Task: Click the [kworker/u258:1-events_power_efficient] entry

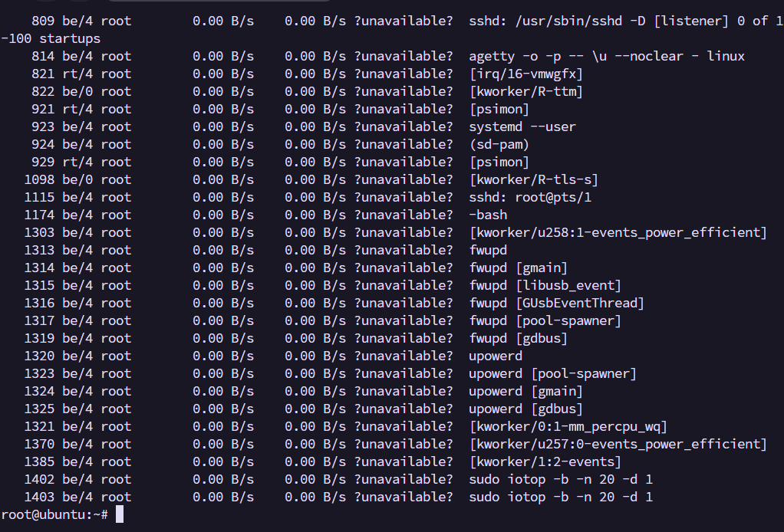Action: coord(618,232)
